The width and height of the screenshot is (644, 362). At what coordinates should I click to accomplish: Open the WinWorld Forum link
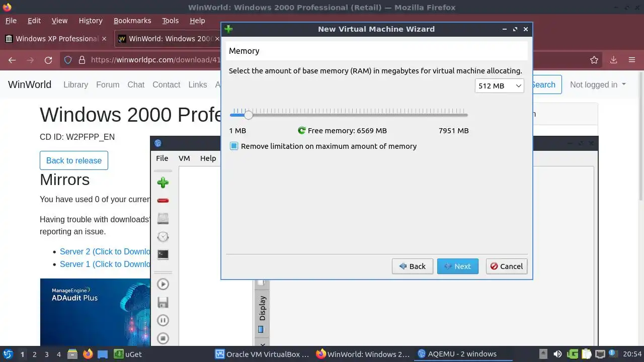(x=108, y=84)
